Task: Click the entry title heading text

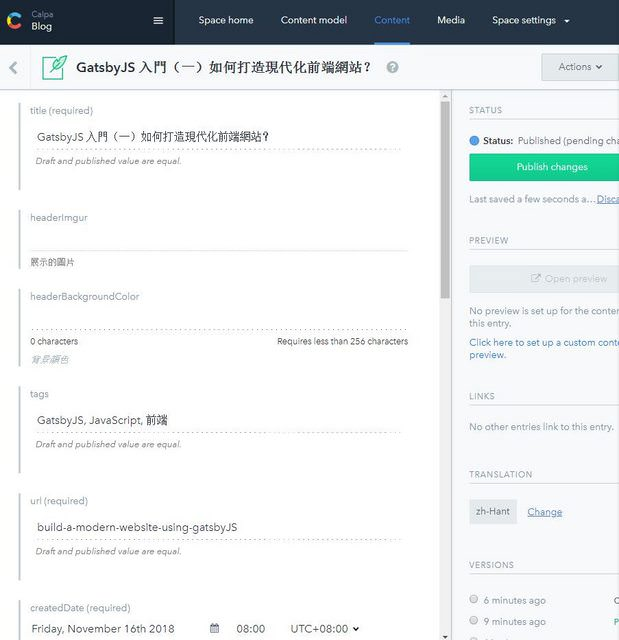Action: pos(224,67)
